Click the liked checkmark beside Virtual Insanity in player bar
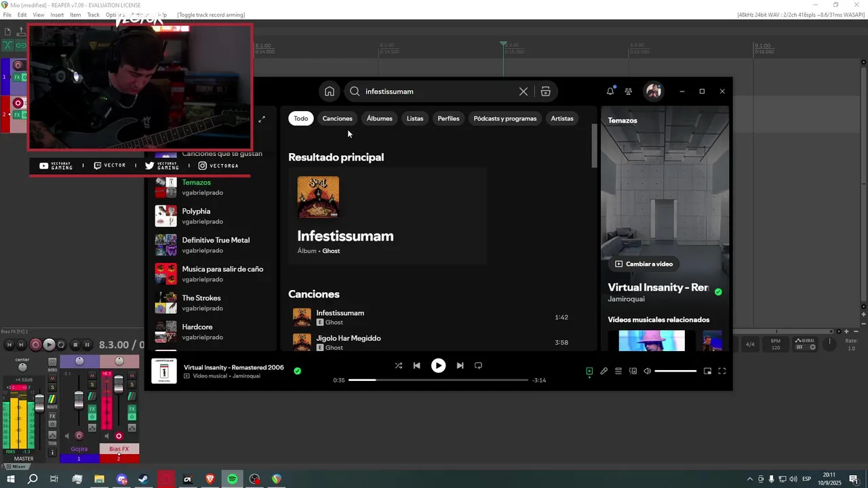This screenshot has height=488, width=868. tap(297, 371)
